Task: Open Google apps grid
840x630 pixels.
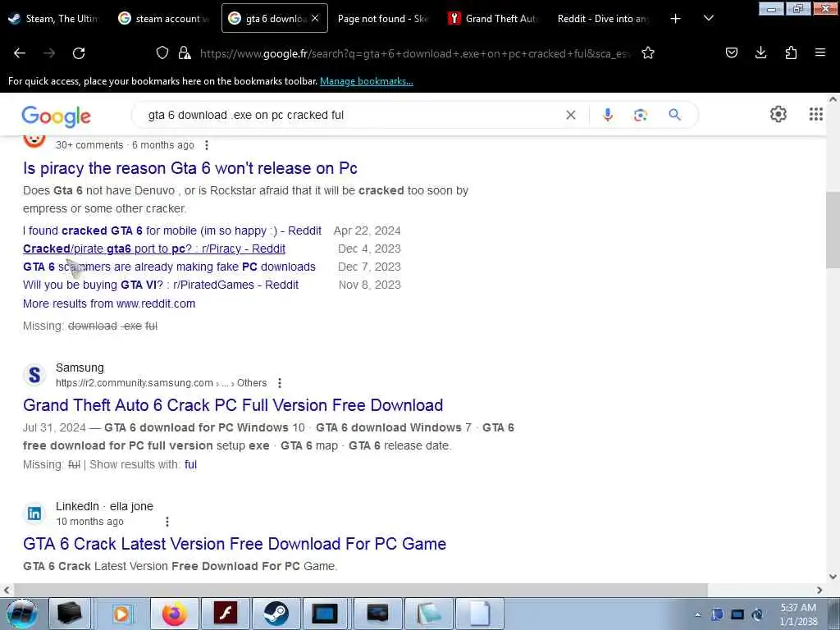Action: (816, 114)
